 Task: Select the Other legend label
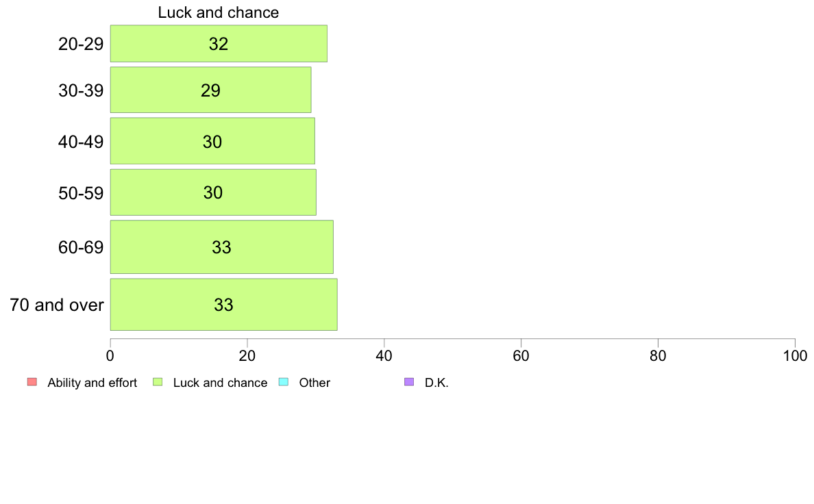[x=314, y=383]
